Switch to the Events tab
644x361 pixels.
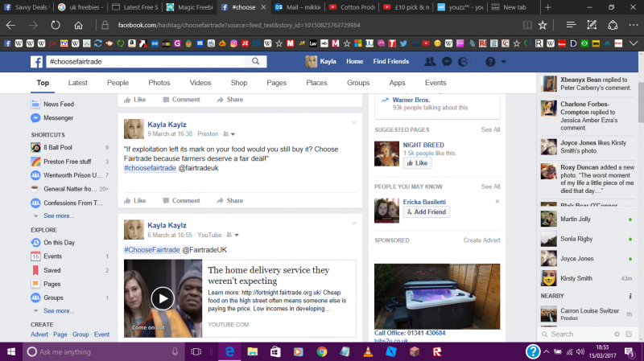436,83
